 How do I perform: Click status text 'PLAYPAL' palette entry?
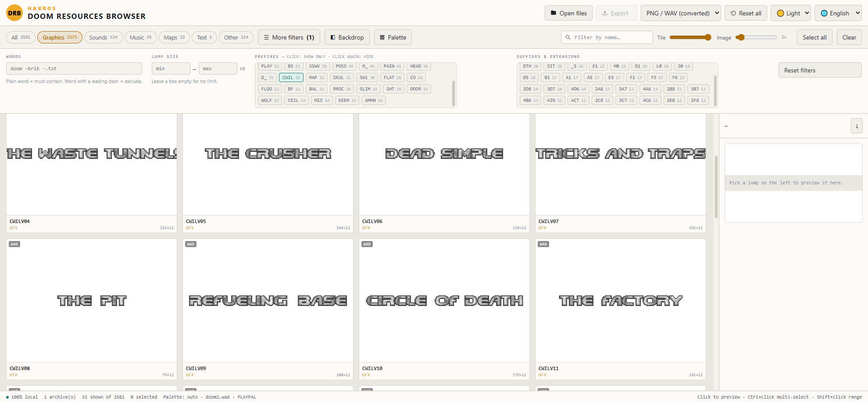tap(247, 397)
